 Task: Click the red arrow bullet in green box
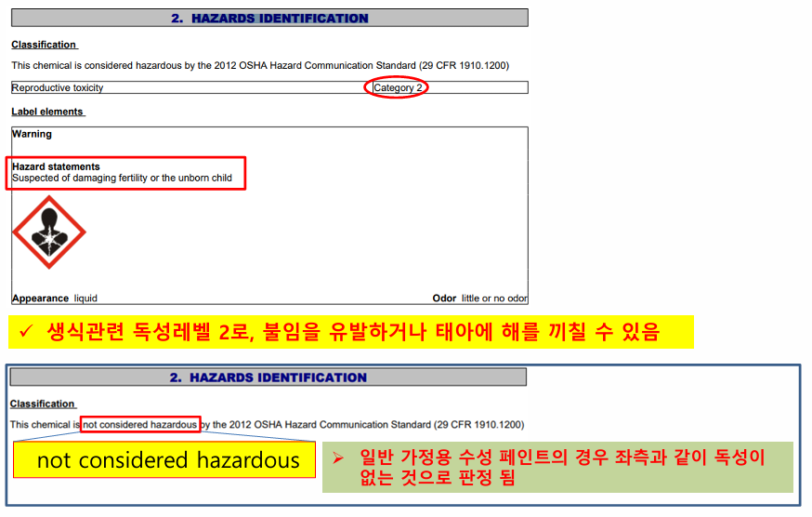pos(337,459)
